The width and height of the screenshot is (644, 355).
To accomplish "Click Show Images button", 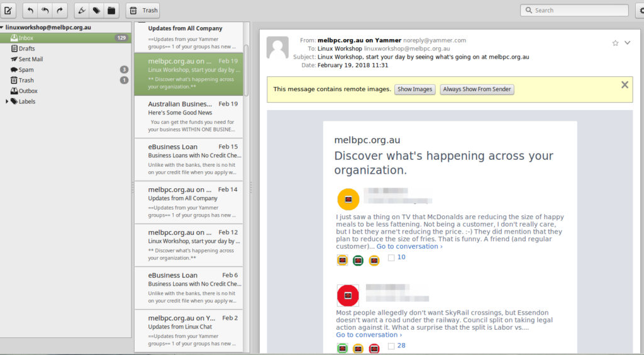I will 415,89.
